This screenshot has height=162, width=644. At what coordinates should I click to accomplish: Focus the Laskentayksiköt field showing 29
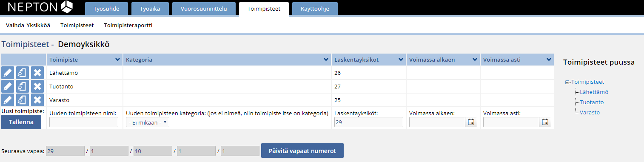point(368,122)
